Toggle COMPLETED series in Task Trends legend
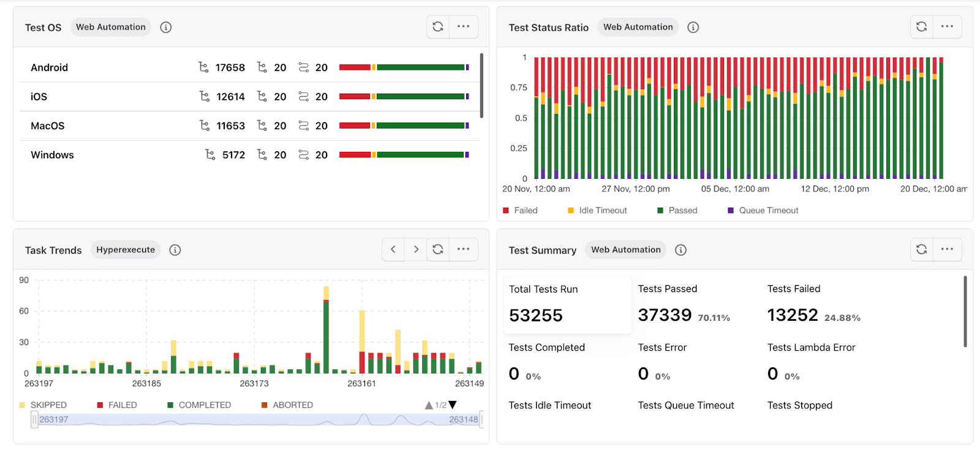 click(x=199, y=405)
